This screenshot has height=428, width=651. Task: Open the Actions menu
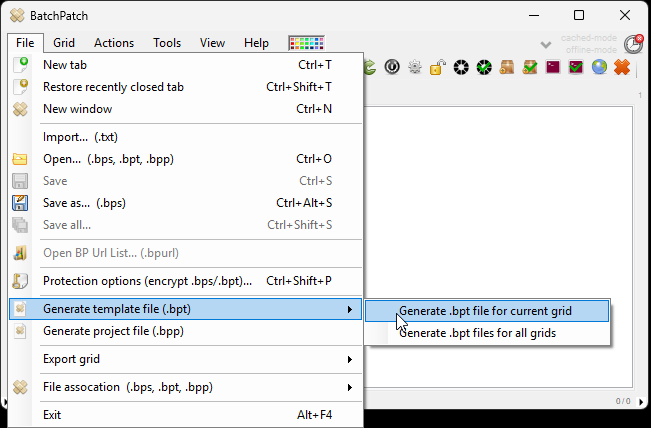click(x=114, y=43)
